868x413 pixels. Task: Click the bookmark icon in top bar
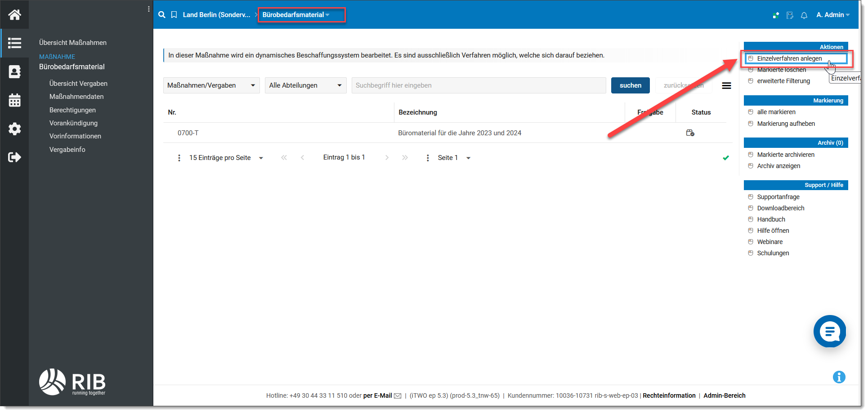coord(174,15)
